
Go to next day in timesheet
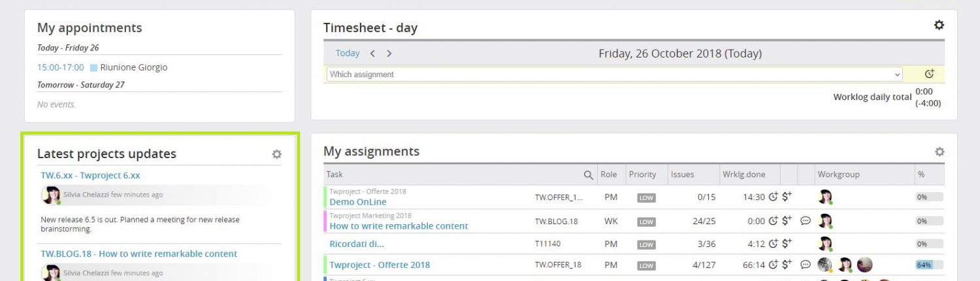[389, 54]
